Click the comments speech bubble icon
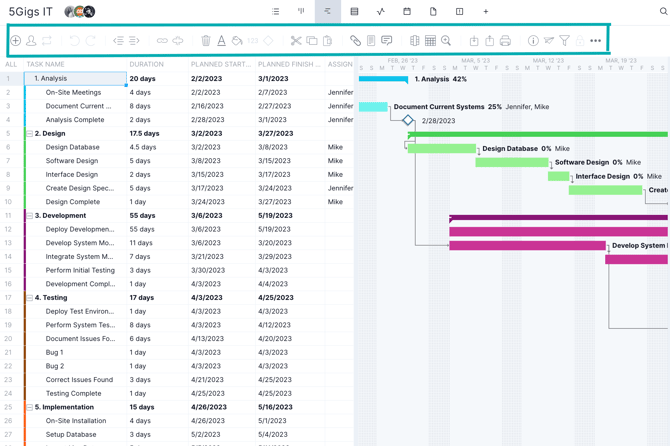 (x=387, y=41)
